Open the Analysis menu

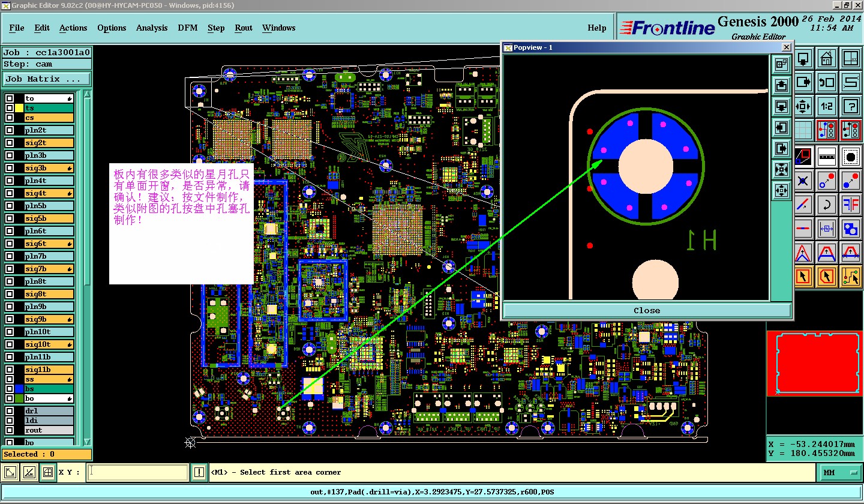point(152,28)
